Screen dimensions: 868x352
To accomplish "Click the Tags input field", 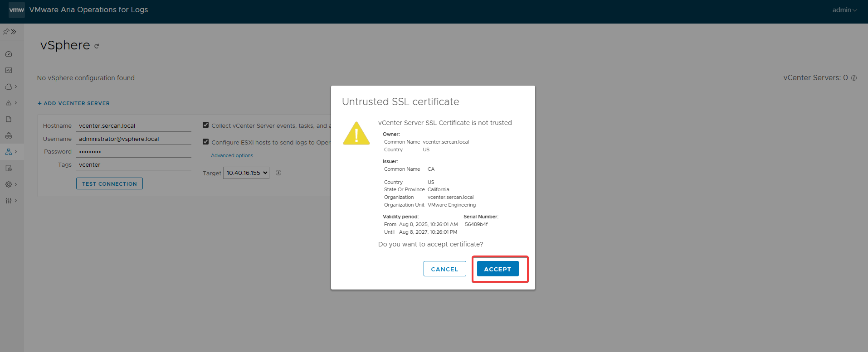I will 134,164.
